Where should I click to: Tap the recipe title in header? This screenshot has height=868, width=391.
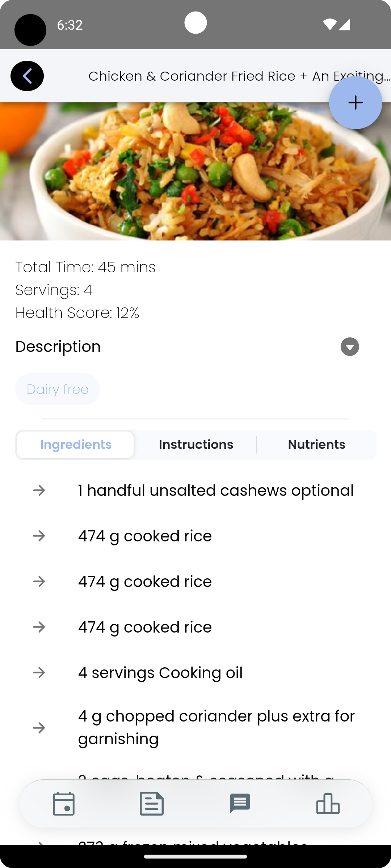(239, 76)
